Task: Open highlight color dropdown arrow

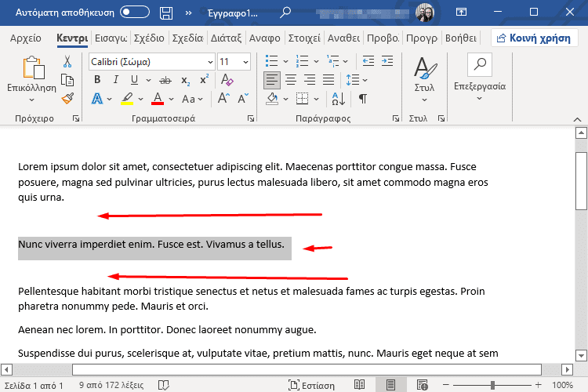Action: click(x=140, y=100)
